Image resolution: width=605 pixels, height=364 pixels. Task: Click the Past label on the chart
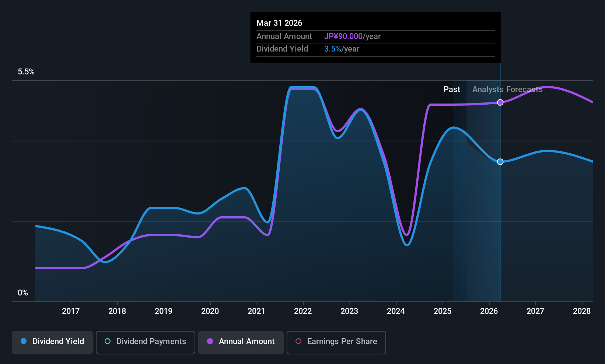point(452,90)
